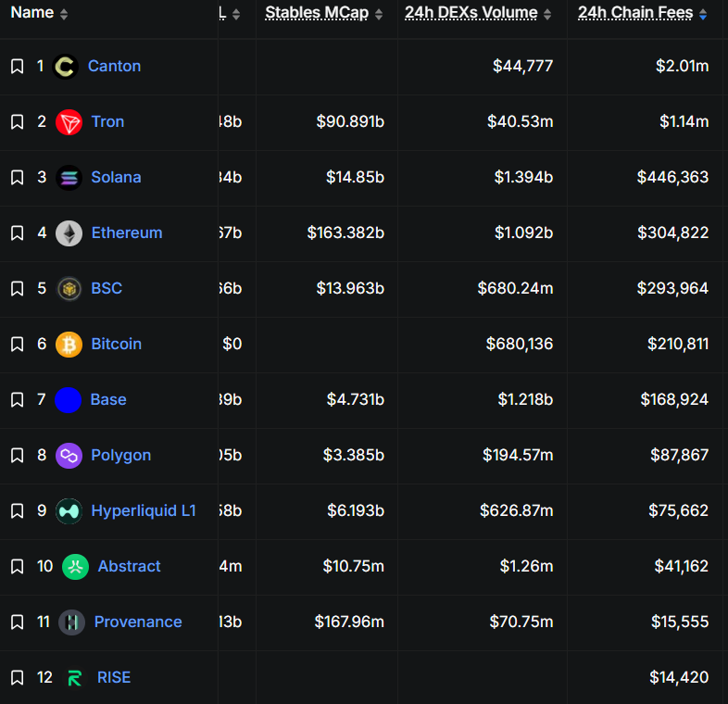Click the 24h Chain Fees header

tap(635, 13)
